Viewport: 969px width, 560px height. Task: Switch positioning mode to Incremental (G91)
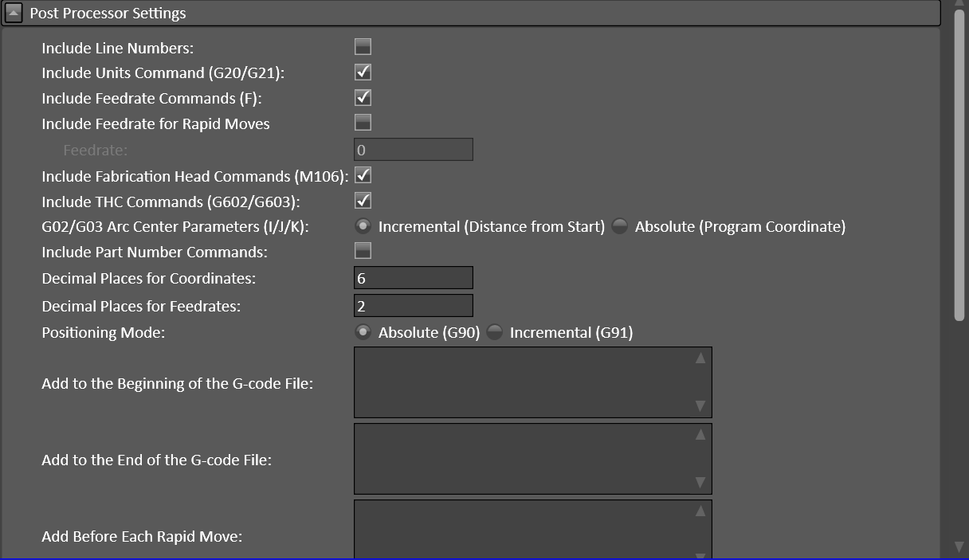[x=495, y=331]
